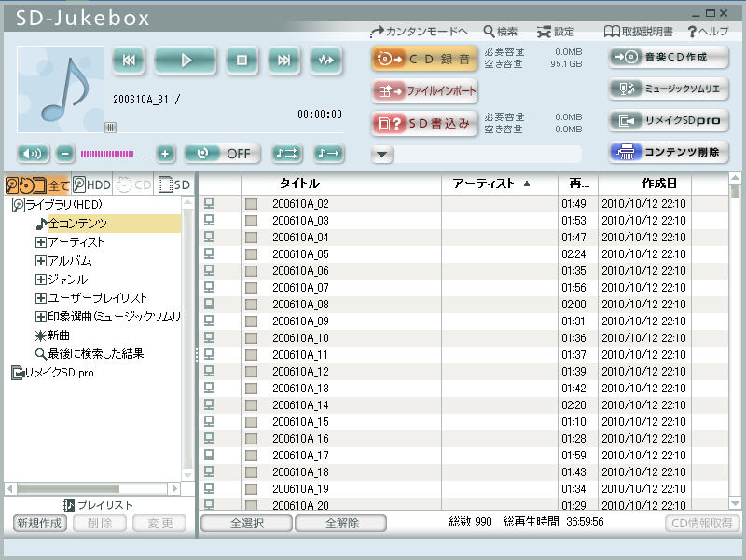Image resolution: width=746 pixels, height=560 pixels.
Task: Sort by the 作成日 column header
Action: pyautogui.click(x=644, y=184)
